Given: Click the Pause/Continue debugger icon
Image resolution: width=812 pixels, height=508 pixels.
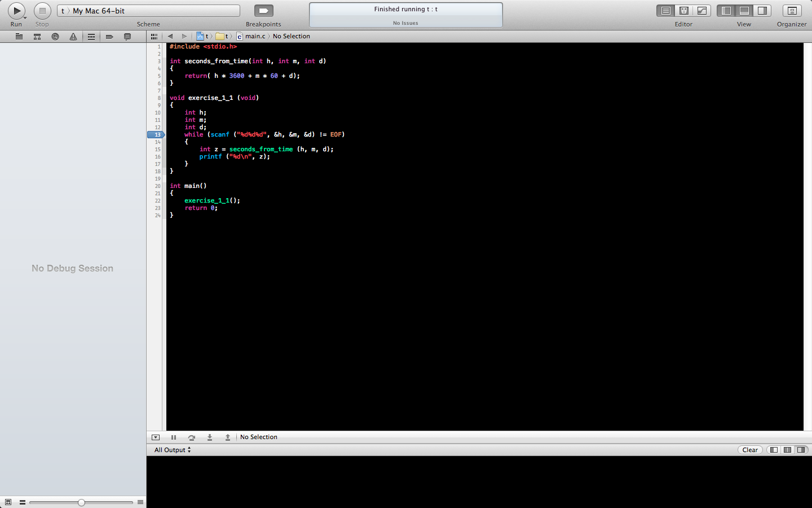Looking at the screenshot, I should (x=174, y=437).
